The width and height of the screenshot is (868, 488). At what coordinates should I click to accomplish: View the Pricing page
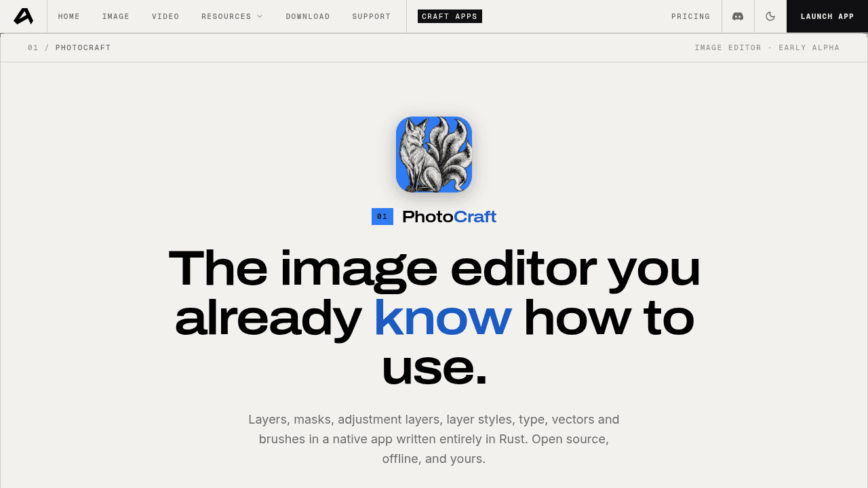(691, 16)
